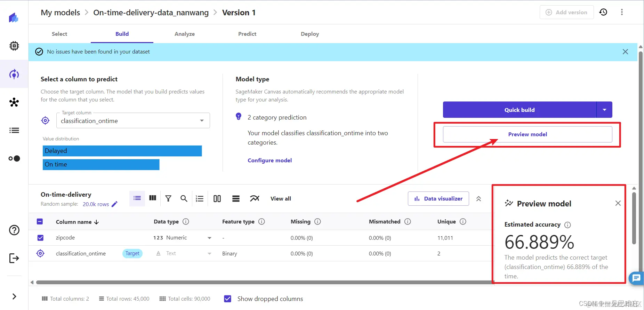Show Unique column info icon
Image resolution: width=644 pixels, height=310 pixels.
pyautogui.click(x=463, y=222)
